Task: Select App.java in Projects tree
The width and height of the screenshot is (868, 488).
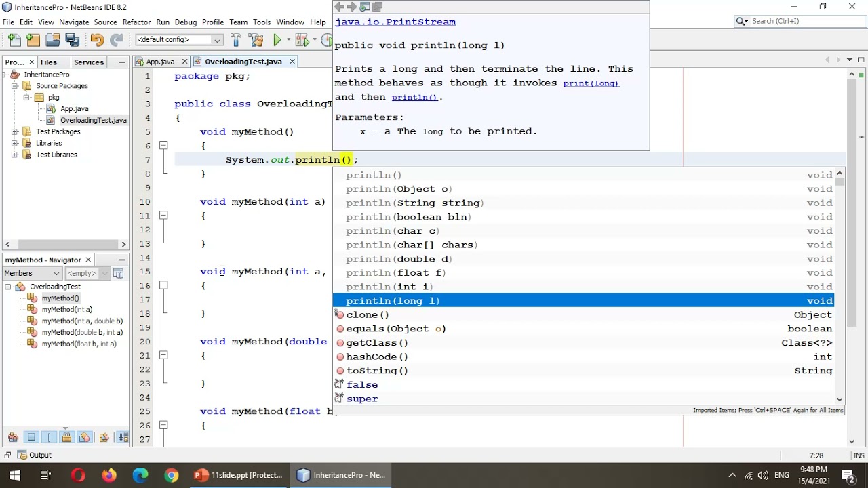Action: pos(74,108)
